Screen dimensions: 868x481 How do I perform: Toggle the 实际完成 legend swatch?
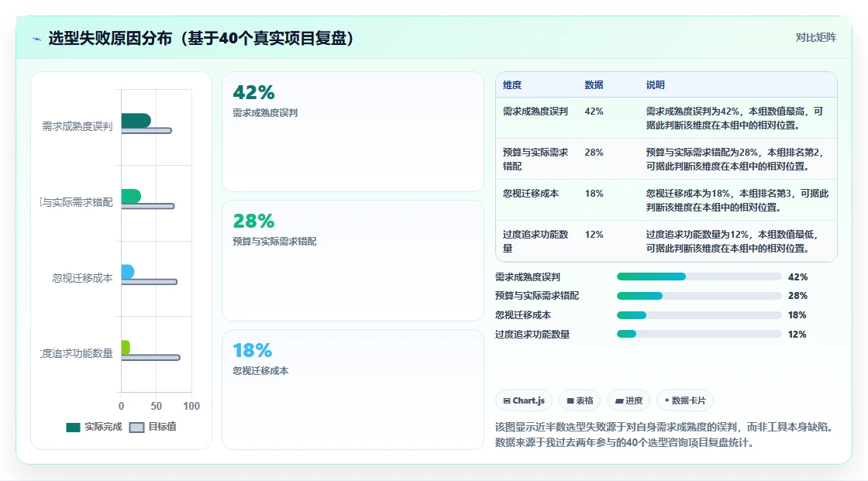click(73, 428)
